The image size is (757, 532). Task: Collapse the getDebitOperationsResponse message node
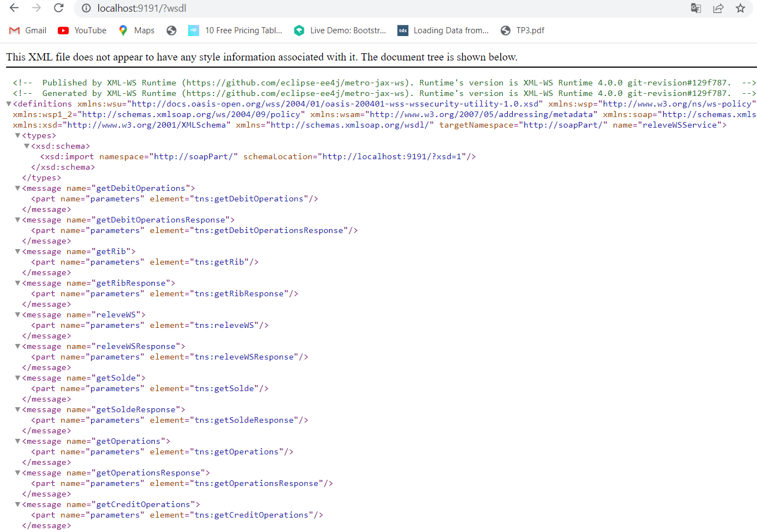point(18,220)
